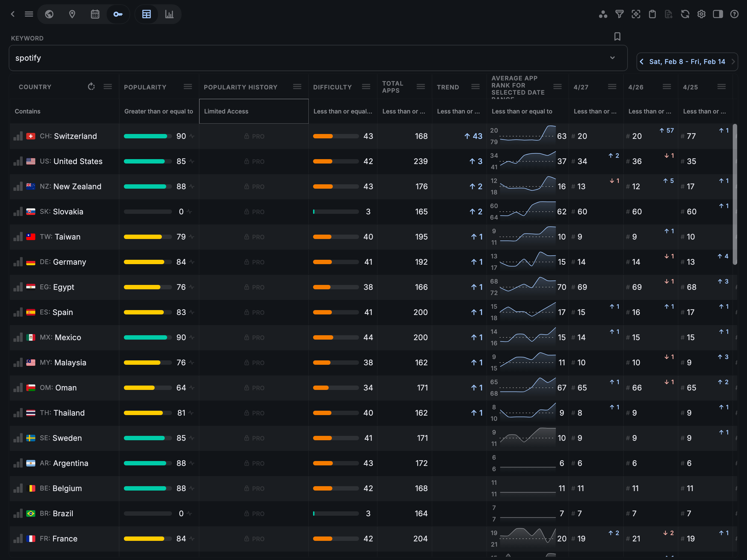Open the calendar view icon
747x560 pixels.
pos(95,14)
